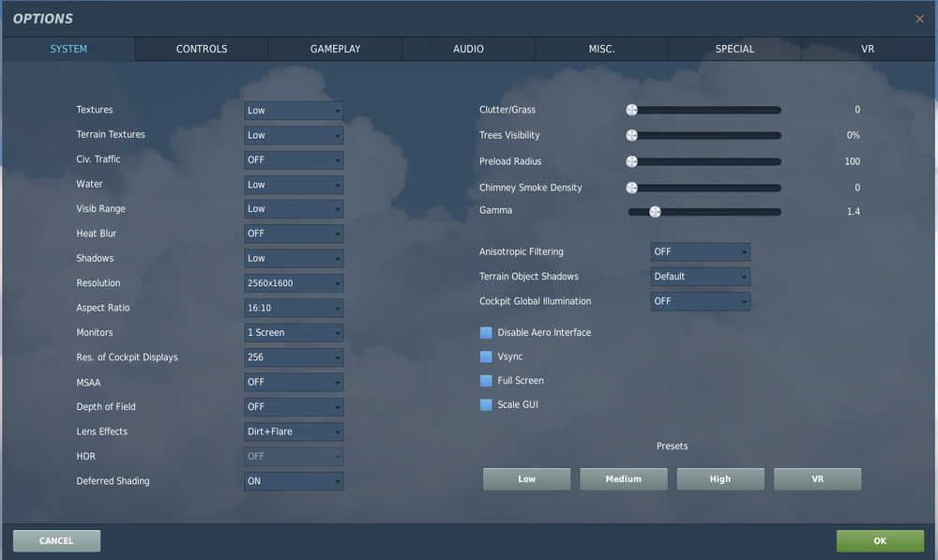Apply the High graphics preset

coord(720,478)
